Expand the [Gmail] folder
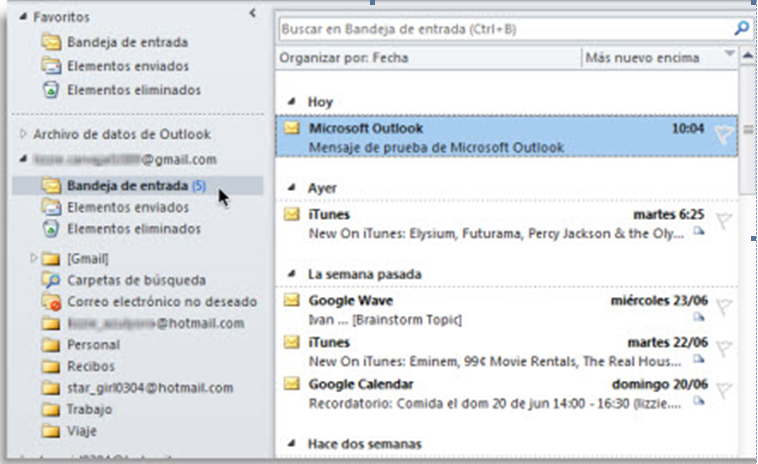Viewport: 758px width, 464px height. point(33,258)
